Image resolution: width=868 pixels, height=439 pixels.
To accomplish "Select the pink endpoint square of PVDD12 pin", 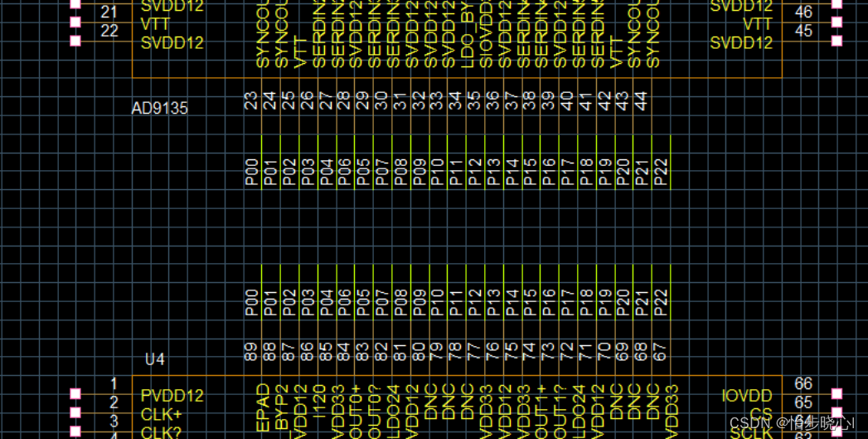I will tap(76, 394).
